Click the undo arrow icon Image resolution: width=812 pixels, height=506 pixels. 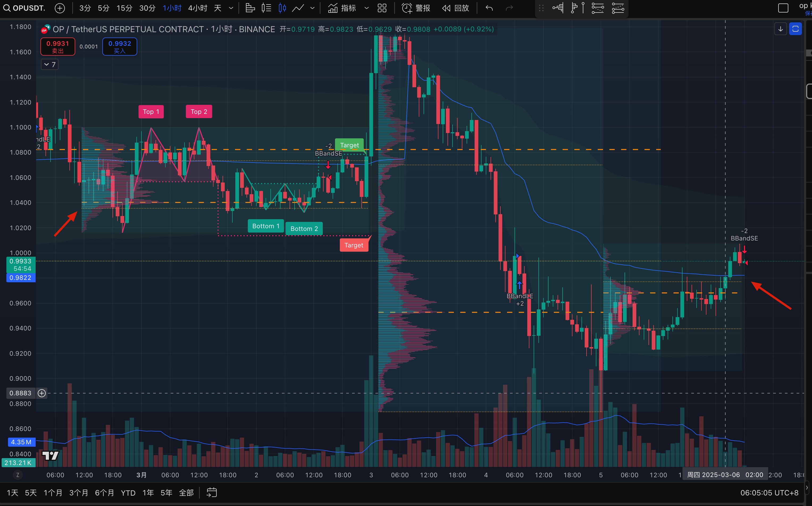point(489,8)
